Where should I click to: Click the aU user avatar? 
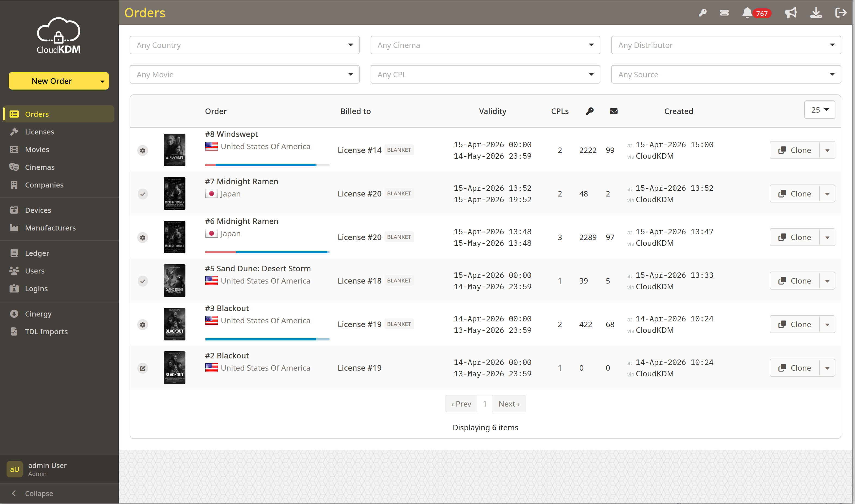14,469
